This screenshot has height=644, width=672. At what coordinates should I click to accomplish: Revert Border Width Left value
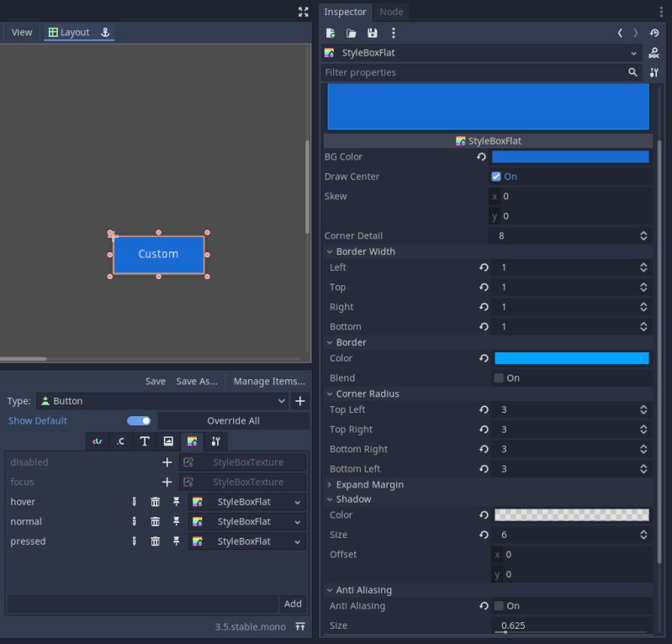point(484,267)
